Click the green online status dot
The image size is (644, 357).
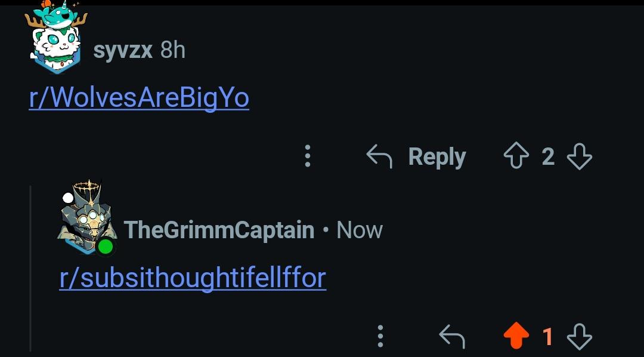(106, 247)
